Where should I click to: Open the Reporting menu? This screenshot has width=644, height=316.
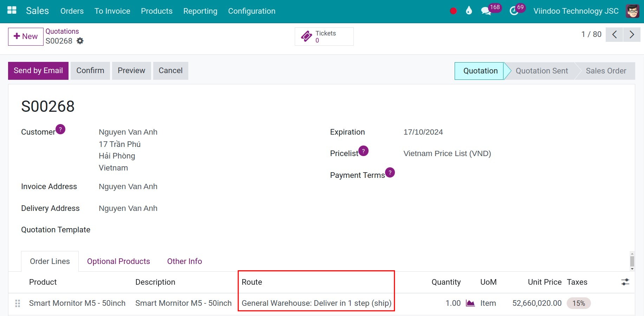click(x=200, y=11)
